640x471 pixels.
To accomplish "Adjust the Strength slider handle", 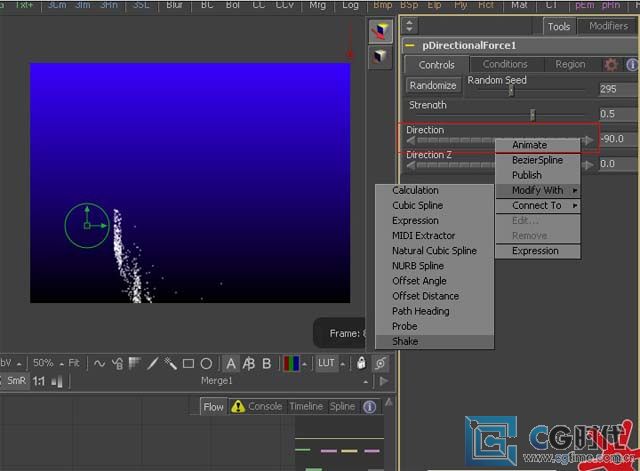I will coord(532,115).
